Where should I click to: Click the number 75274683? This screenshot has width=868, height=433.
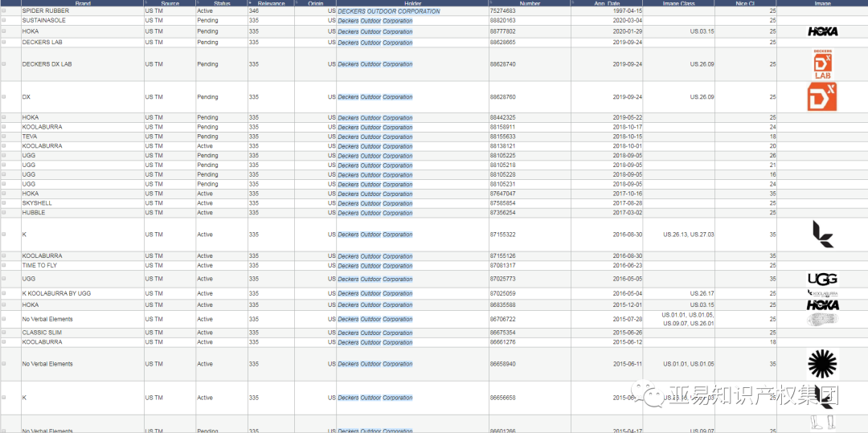[502, 11]
